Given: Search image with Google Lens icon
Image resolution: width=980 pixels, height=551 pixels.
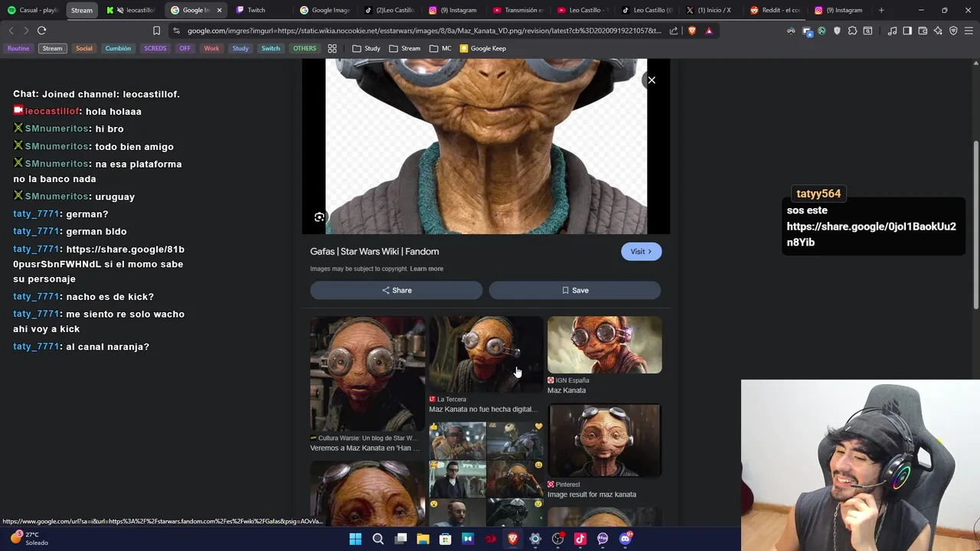Looking at the screenshot, I should [x=319, y=217].
